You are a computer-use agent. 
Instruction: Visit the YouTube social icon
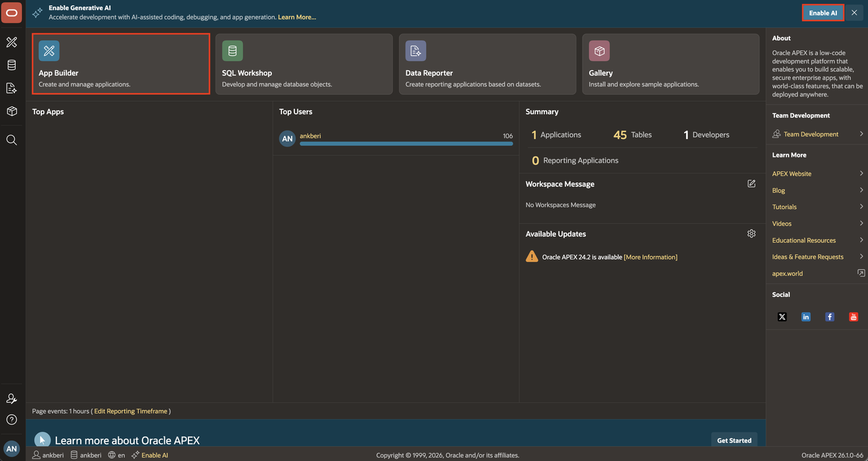coord(854,317)
